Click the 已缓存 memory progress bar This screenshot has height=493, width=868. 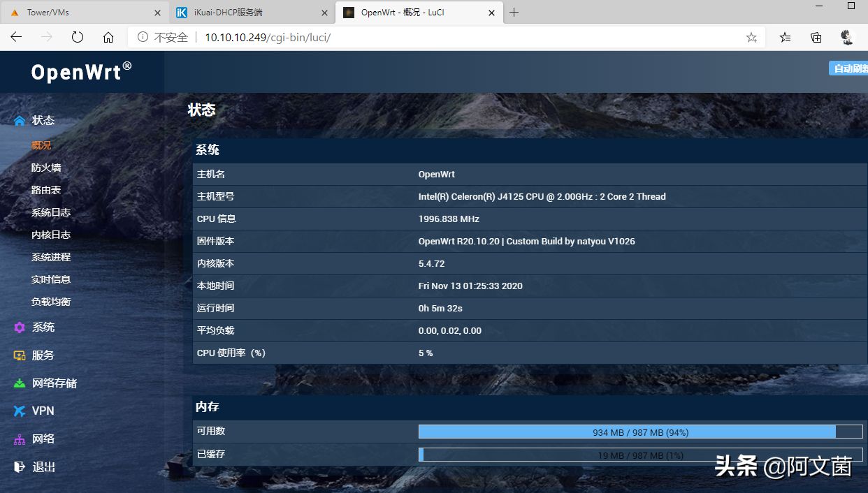[641, 455]
